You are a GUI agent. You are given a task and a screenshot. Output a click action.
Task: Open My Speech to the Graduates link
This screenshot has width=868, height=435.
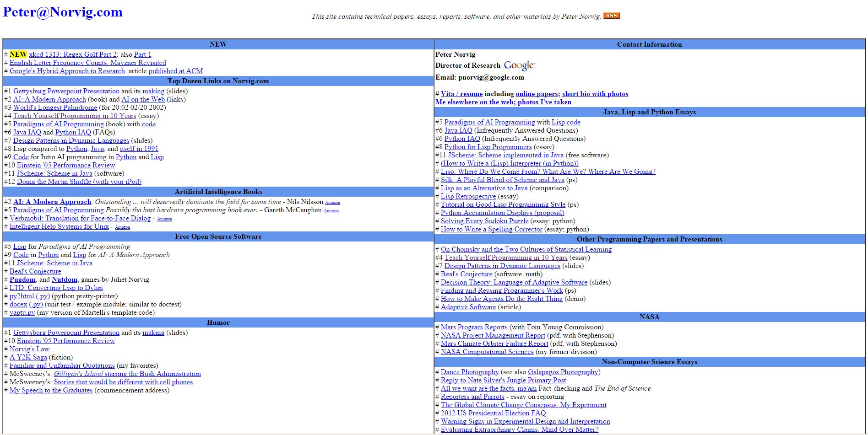[x=51, y=390]
